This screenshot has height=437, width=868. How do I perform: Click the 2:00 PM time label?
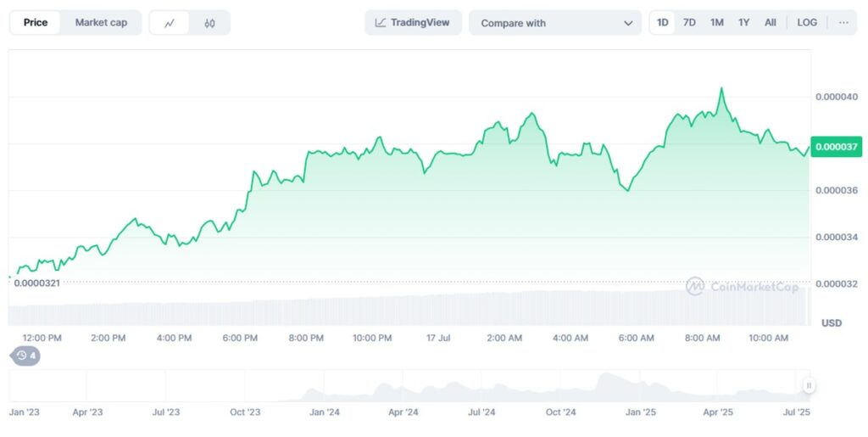[x=108, y=338]
